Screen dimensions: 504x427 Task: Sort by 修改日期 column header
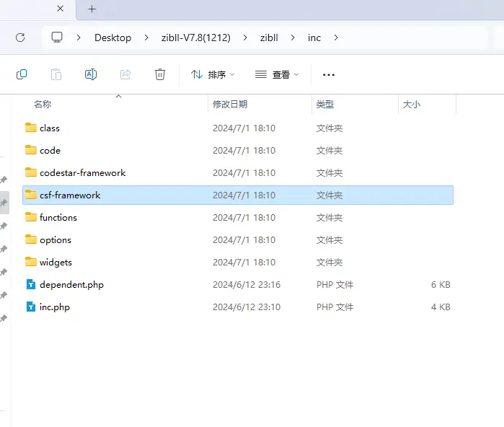click(x=230, y=105)
